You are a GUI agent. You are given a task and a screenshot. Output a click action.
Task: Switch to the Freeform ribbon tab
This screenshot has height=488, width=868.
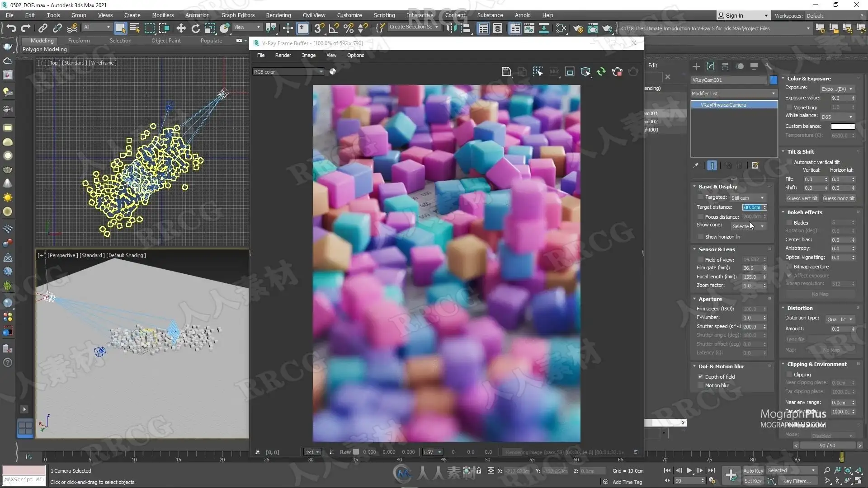pos(79,41)
